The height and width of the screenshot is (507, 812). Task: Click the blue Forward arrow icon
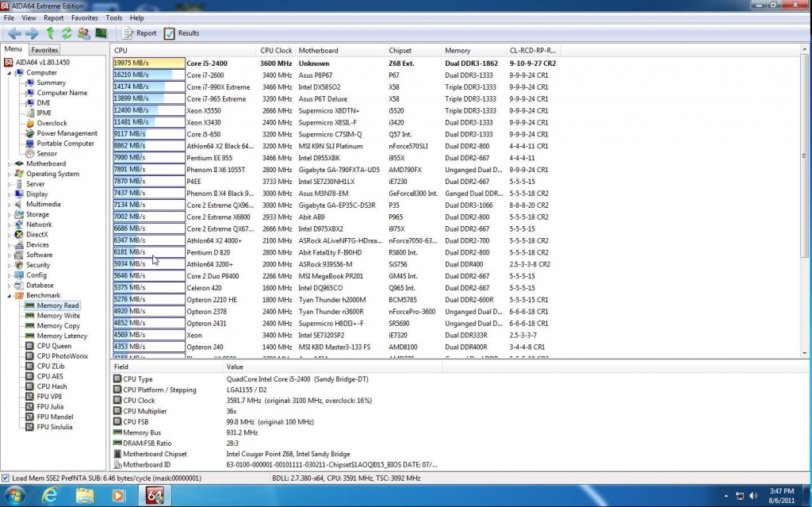coord(32,33)
